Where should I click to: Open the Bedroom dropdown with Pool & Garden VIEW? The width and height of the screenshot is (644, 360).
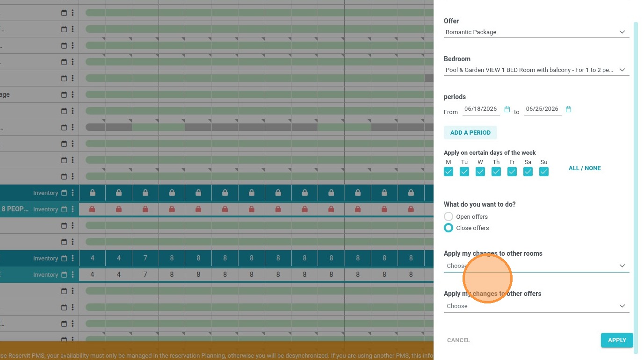point(536,70)
